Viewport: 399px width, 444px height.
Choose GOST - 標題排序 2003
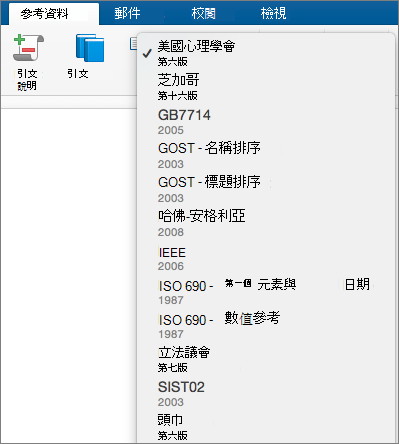click(266, 189)
